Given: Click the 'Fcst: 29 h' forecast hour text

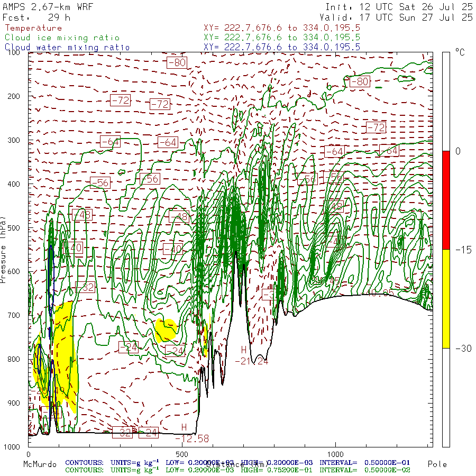Looking at the screenshot, I should pyautogui.click(x=36, y=17).
